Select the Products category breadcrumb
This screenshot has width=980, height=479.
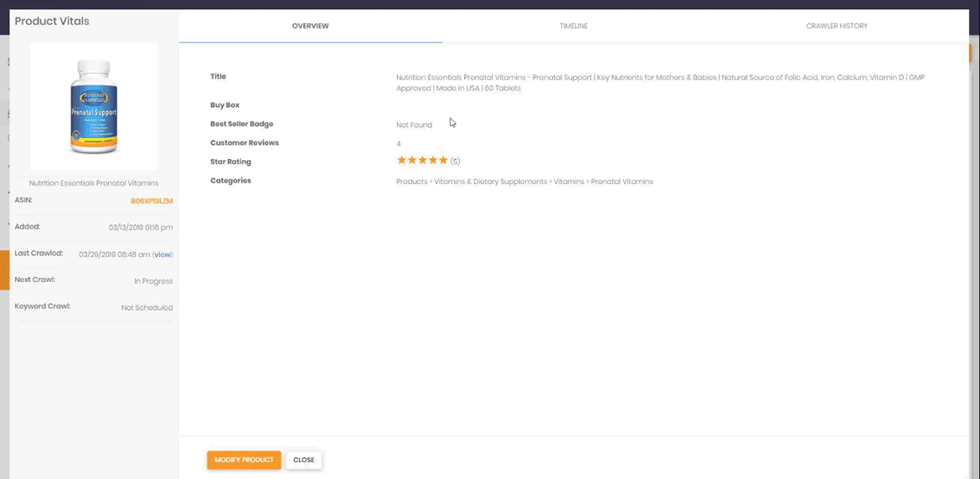pos(411,182)
